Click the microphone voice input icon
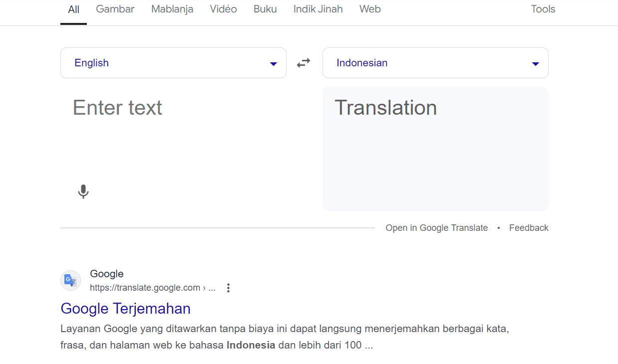618x364 pixels. 83,191
